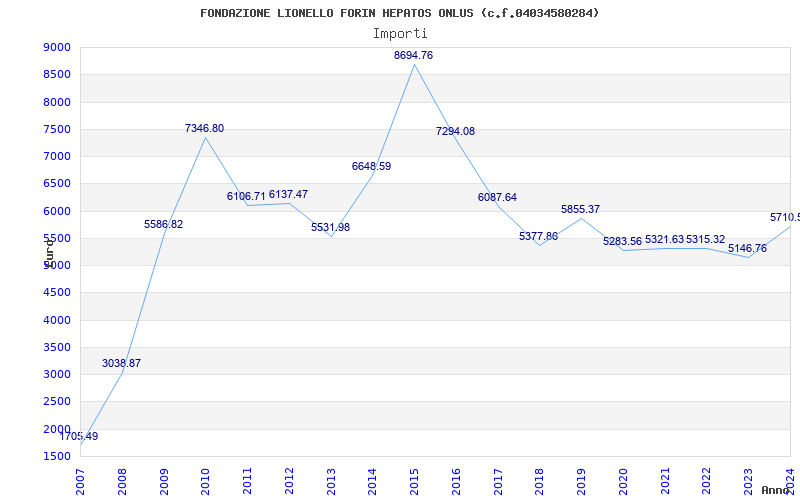Select the 5283.56 data label
The image size is (800, 500).
click(x=622, y=241)
